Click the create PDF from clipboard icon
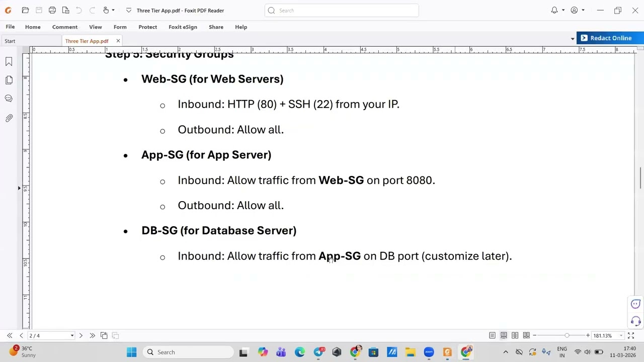 point(65,10)
